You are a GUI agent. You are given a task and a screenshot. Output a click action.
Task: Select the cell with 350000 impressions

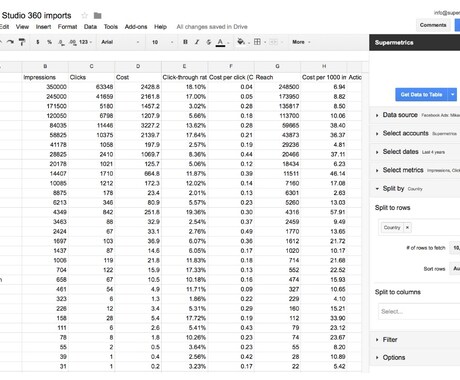[45, 87]
